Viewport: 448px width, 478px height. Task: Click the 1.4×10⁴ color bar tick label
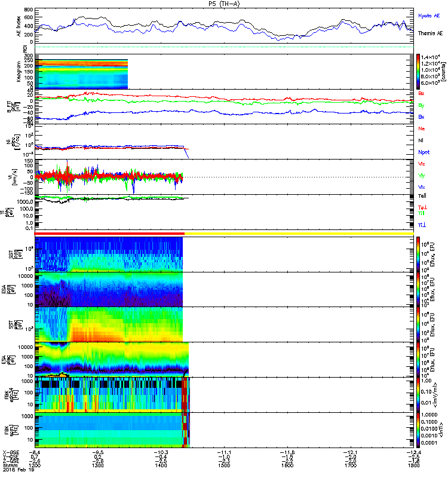coord(430,57)
